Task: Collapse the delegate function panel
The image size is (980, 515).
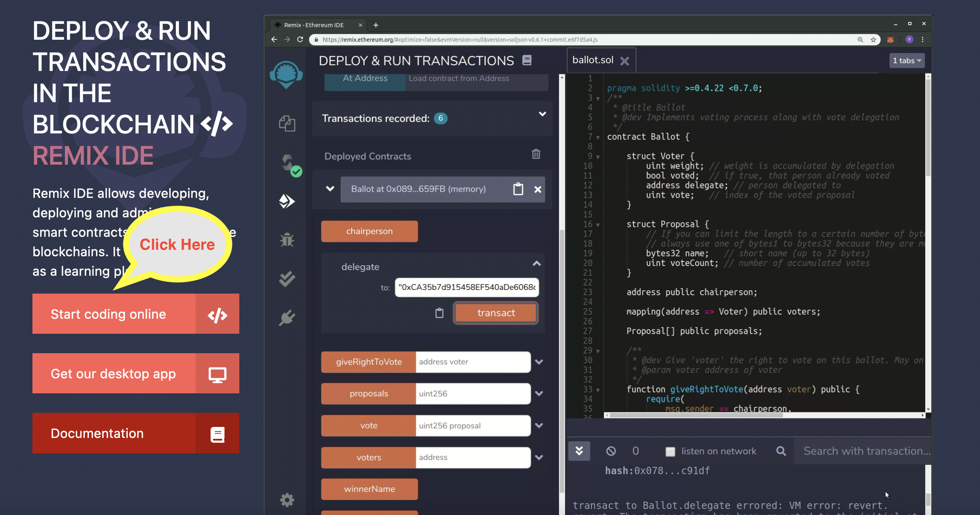Action: point(537,264)
